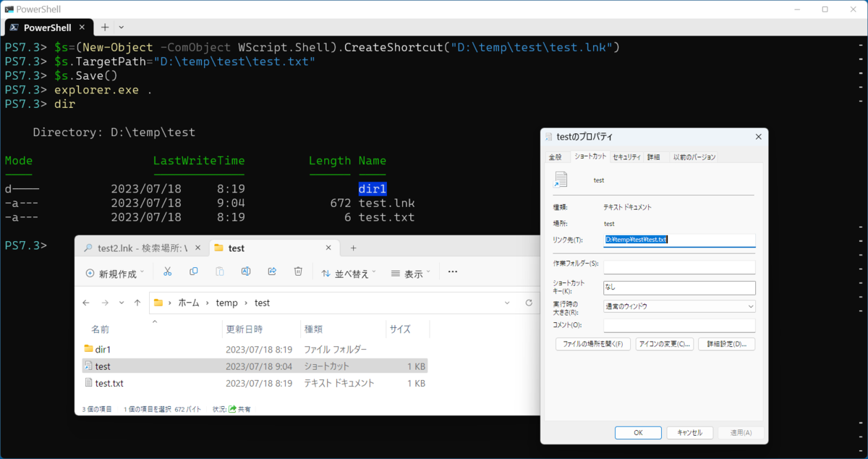Sort by 種類 column header

click(x=313, y=329)
